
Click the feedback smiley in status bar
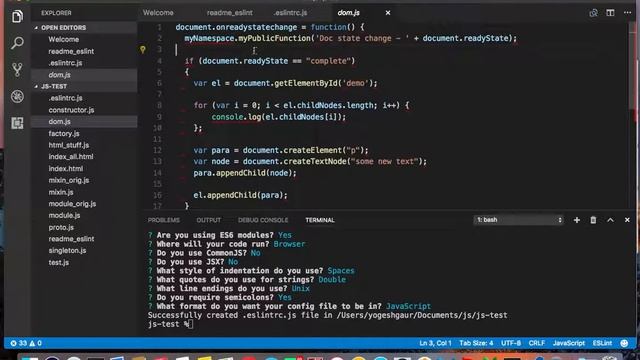click(624, 343)
